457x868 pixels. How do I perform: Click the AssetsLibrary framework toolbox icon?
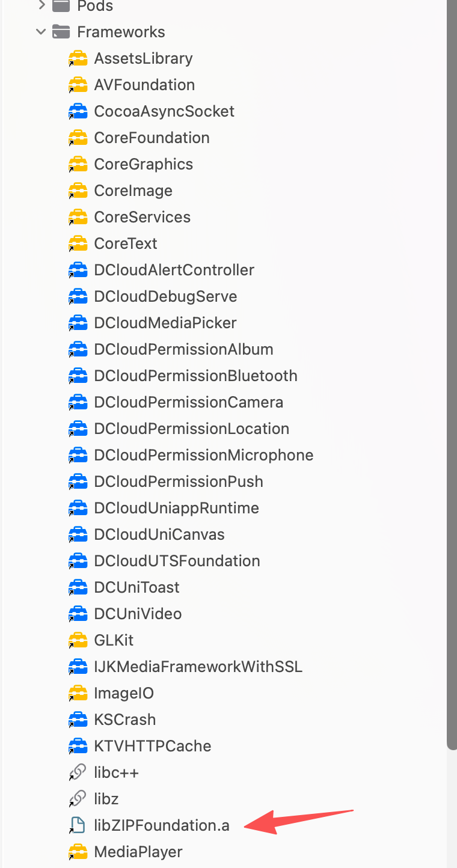click(x=78, y=58)
